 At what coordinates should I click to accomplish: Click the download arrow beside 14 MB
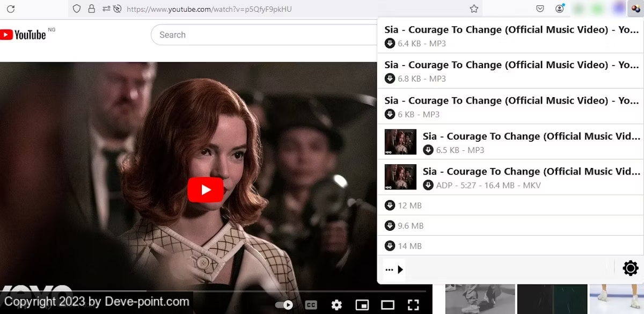(390, 246)
